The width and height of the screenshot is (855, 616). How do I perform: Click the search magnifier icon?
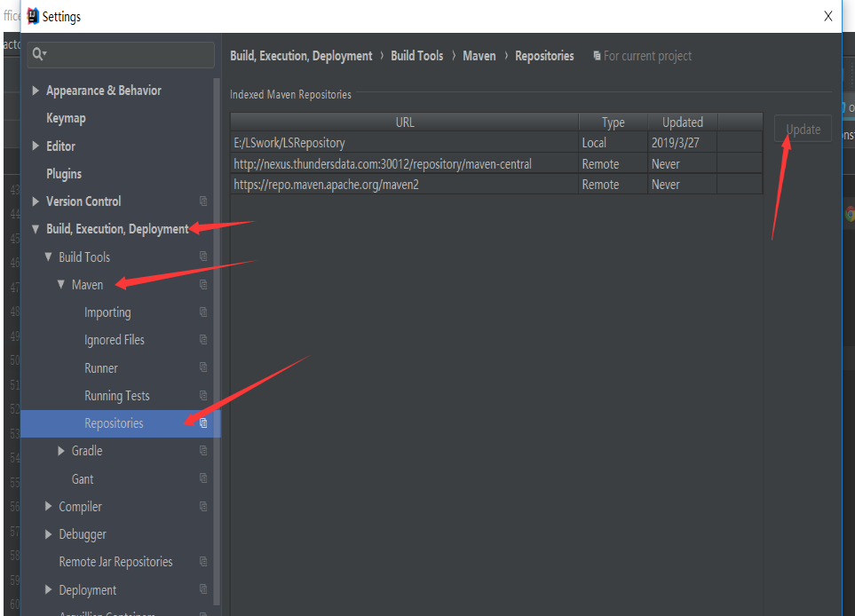39,53
